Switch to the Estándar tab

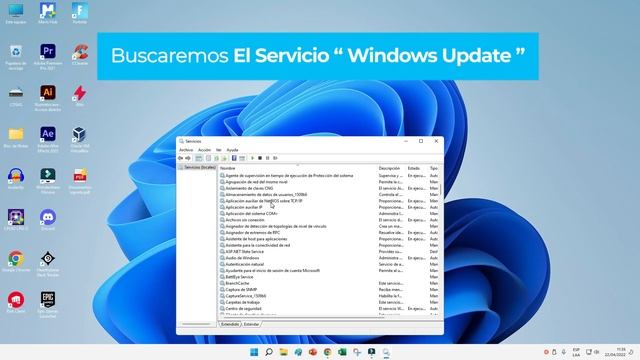(251, 324)
